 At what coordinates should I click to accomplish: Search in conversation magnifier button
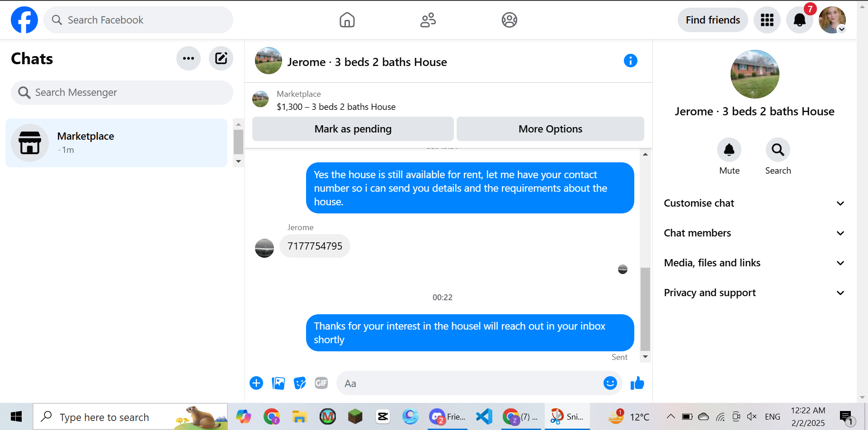[x=778, y=150]
